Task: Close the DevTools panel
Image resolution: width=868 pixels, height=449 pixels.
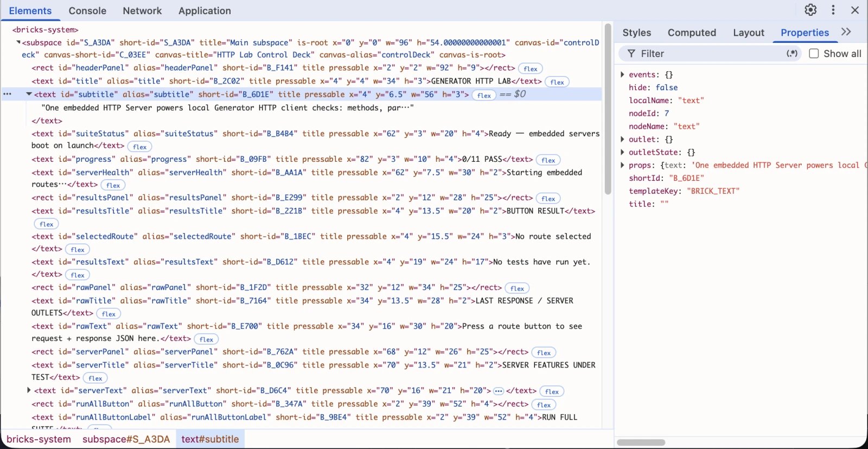Action: tap(855, 10)
